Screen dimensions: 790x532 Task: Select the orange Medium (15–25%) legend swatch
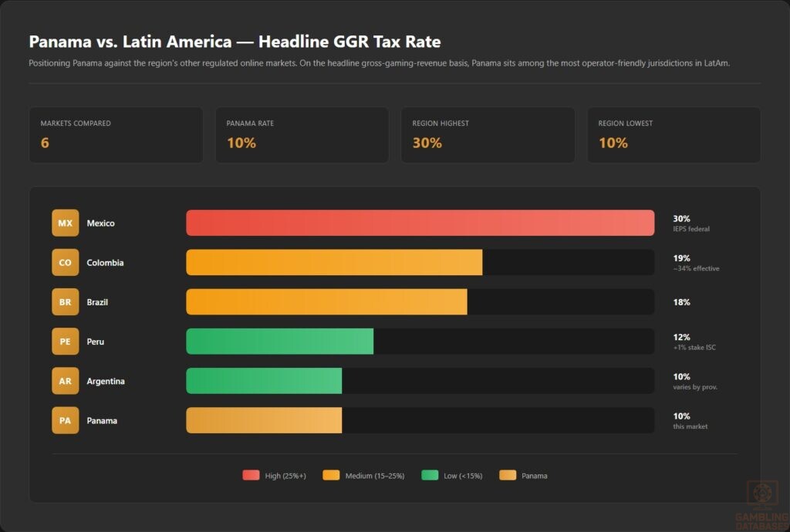pos(331,475)
